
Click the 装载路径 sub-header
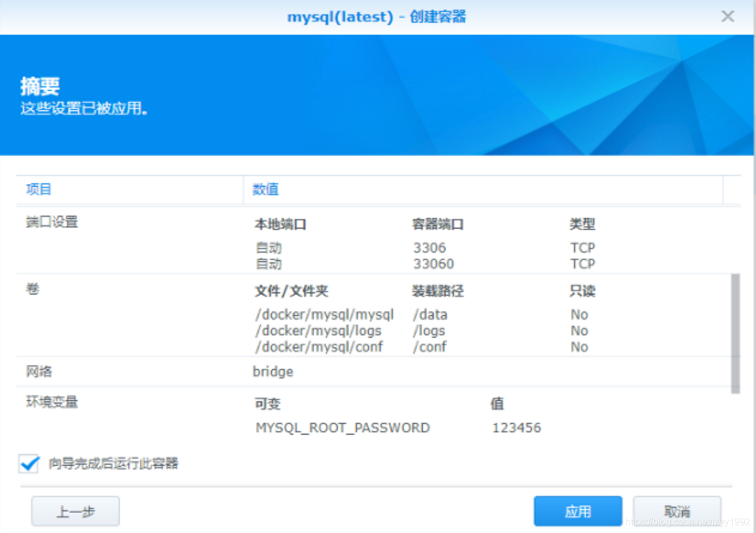point(439,292)
